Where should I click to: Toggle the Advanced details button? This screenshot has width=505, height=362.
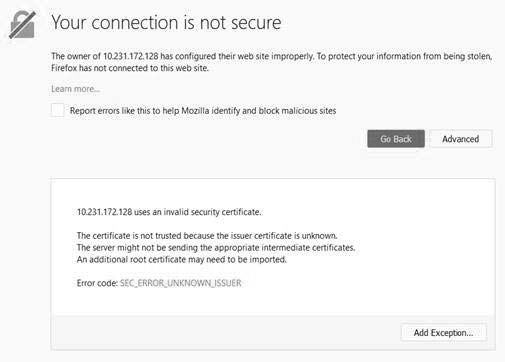(461, 139)
